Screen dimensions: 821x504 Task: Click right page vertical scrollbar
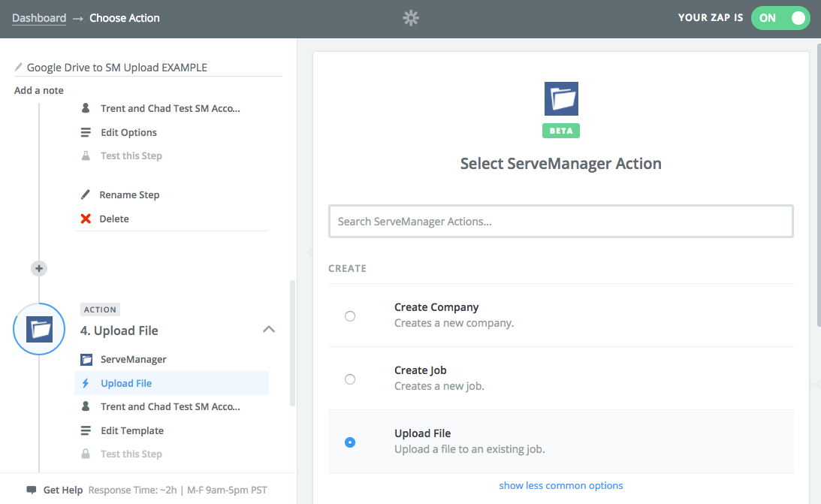(819, 186)
